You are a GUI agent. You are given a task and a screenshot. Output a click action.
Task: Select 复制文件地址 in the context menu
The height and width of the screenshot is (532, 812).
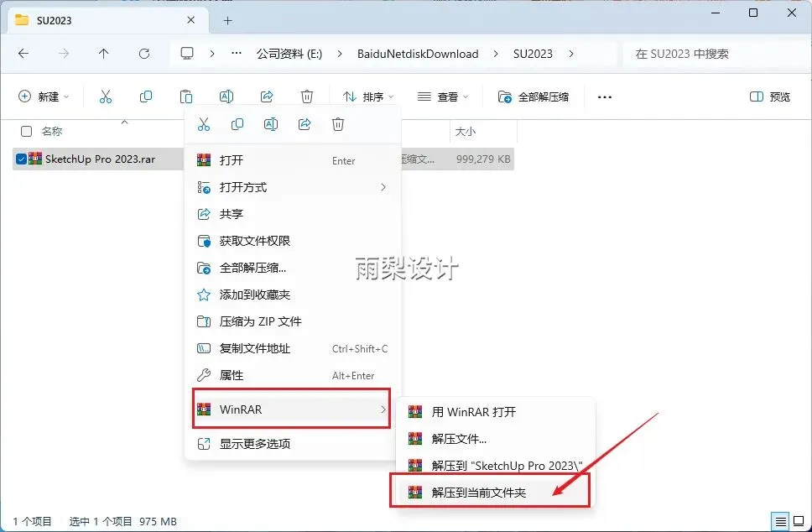pos(292,348)
